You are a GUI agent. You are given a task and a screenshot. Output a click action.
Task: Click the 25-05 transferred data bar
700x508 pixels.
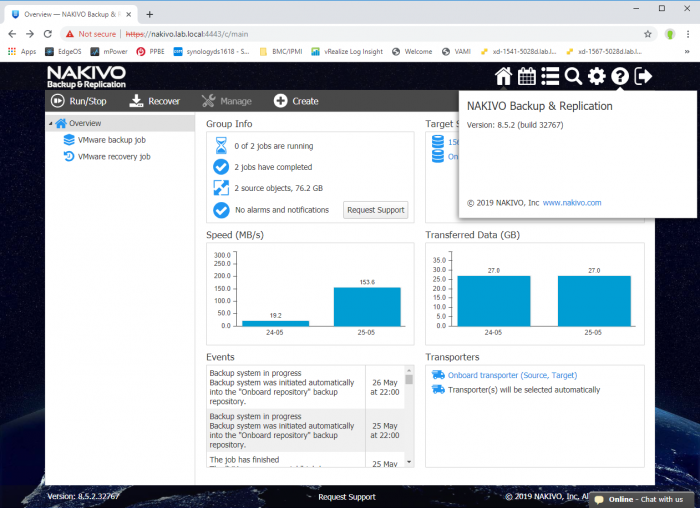pyautogui.click(x=594, y=301)
